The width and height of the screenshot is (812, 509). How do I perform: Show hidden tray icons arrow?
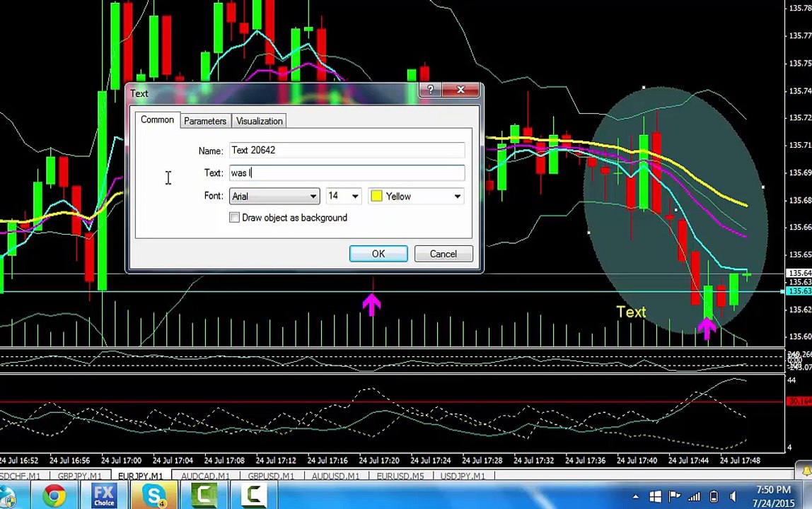pos(635,496)
